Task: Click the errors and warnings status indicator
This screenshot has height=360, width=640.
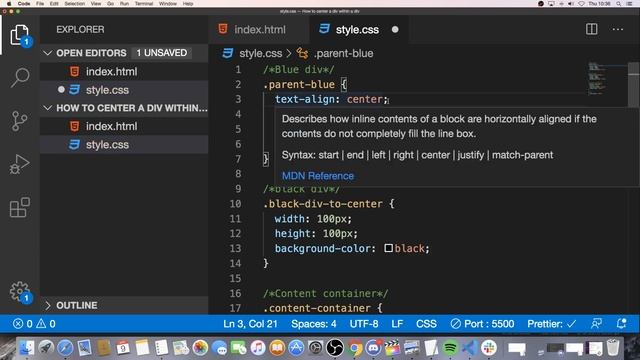Action: pos(35,324)
